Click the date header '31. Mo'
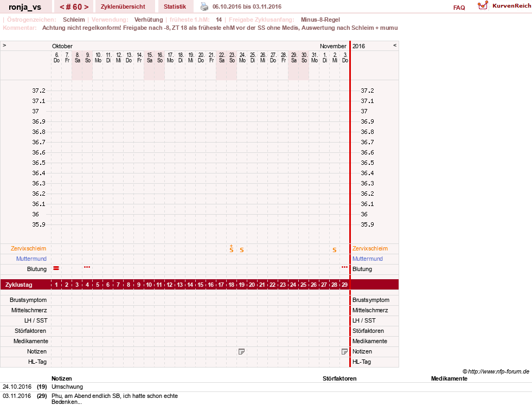This screenshot has width=532, height=418. [x=314, y=57]
